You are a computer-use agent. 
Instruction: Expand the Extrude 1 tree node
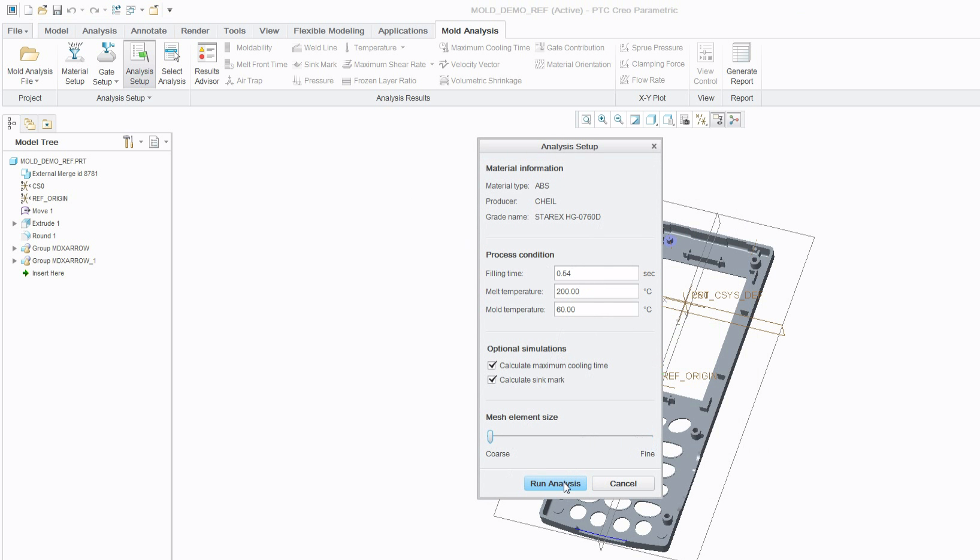point(14,223)
